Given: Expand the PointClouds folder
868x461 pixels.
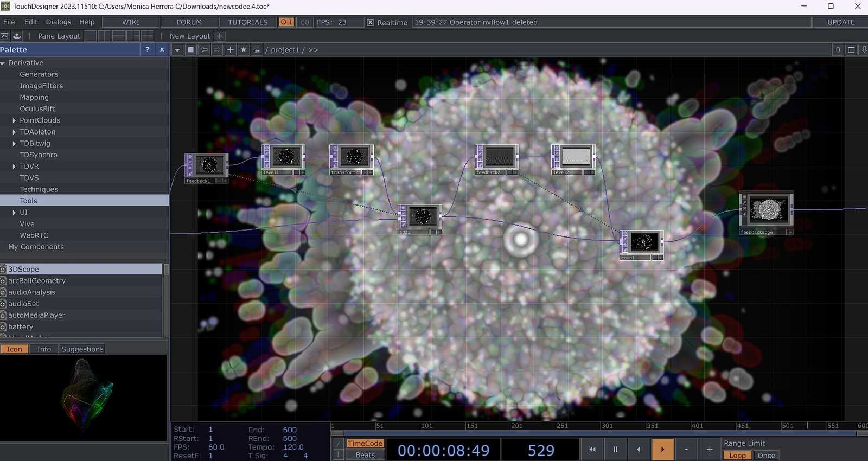Looking at the screenshot, I should point(14,120).
